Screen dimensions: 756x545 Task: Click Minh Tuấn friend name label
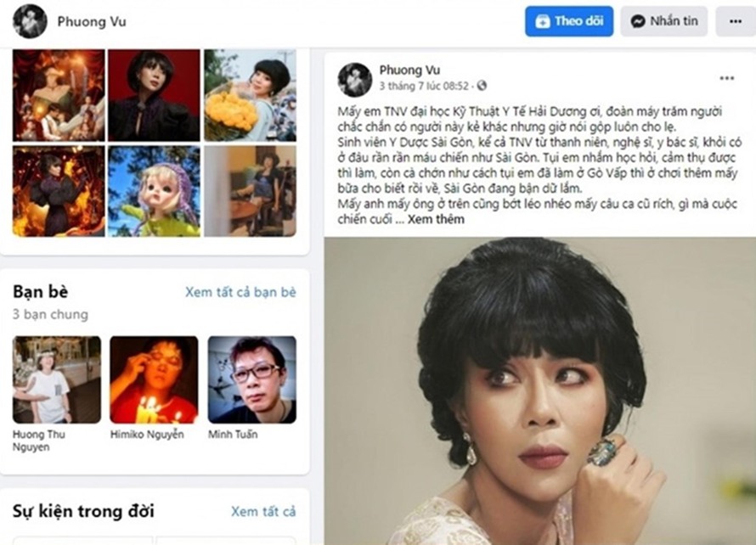(x=233, y=434)
